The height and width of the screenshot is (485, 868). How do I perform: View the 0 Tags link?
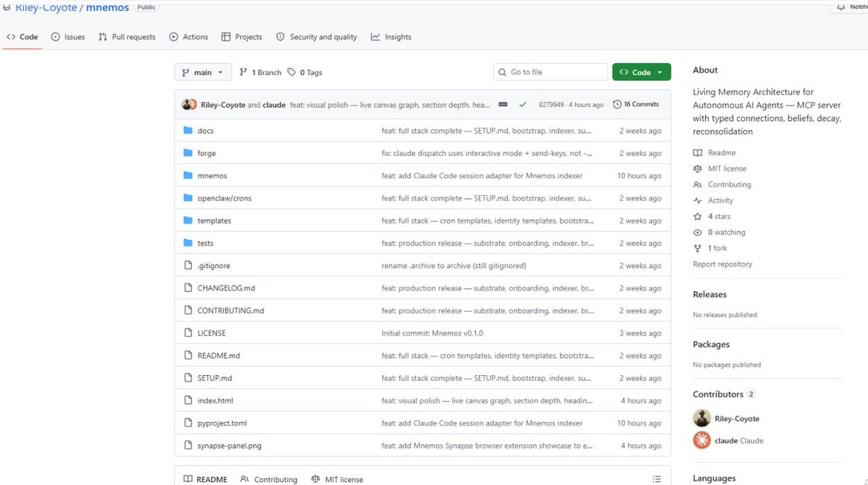(305, 72)
